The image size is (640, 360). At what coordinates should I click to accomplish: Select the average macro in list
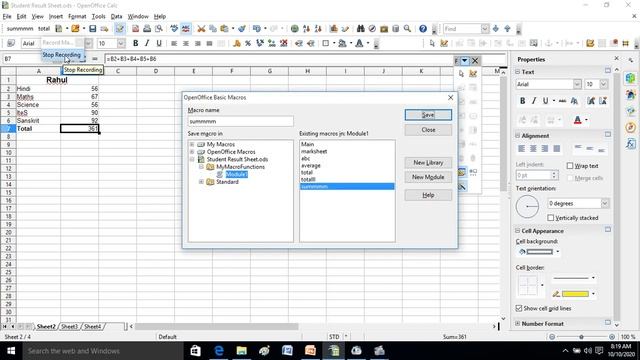click(x=311, y=166)
